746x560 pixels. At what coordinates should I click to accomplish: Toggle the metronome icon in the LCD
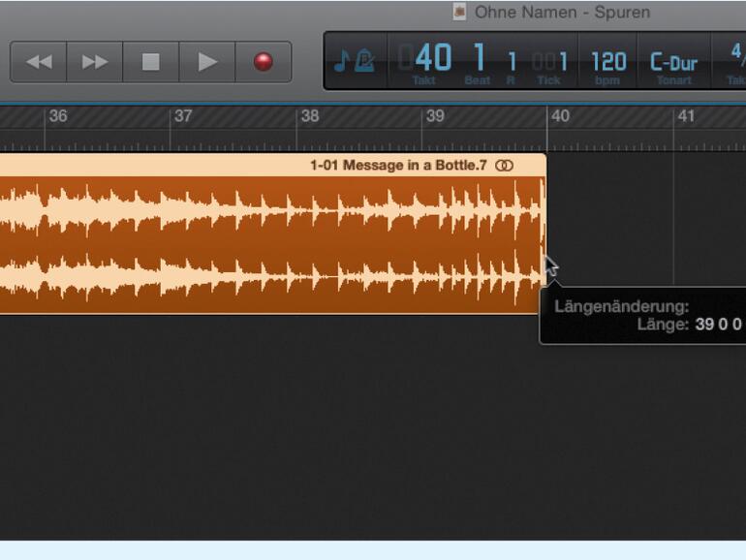(364, 61)
